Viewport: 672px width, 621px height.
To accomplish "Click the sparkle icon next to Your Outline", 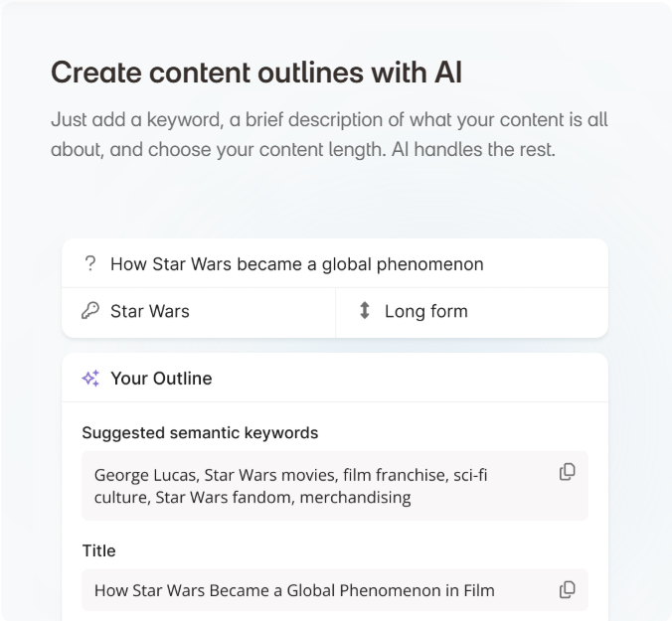I will pyautogui.click(x=90, y=379).
